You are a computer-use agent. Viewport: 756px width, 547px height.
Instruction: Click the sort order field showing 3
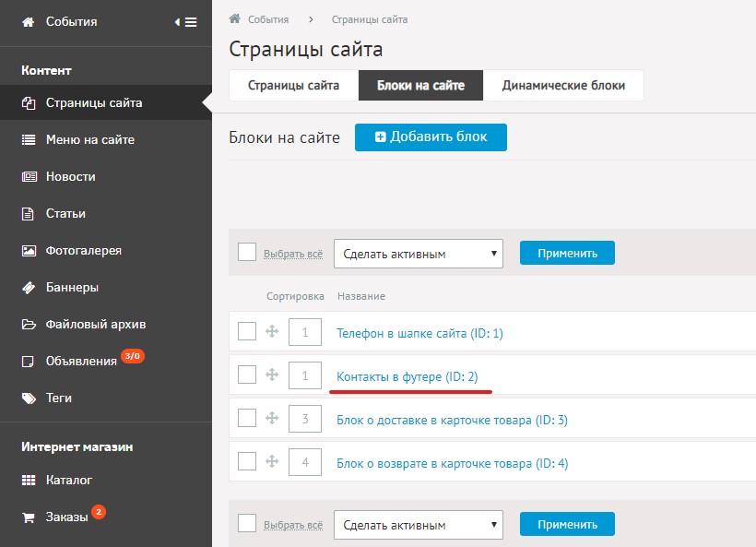304,420
